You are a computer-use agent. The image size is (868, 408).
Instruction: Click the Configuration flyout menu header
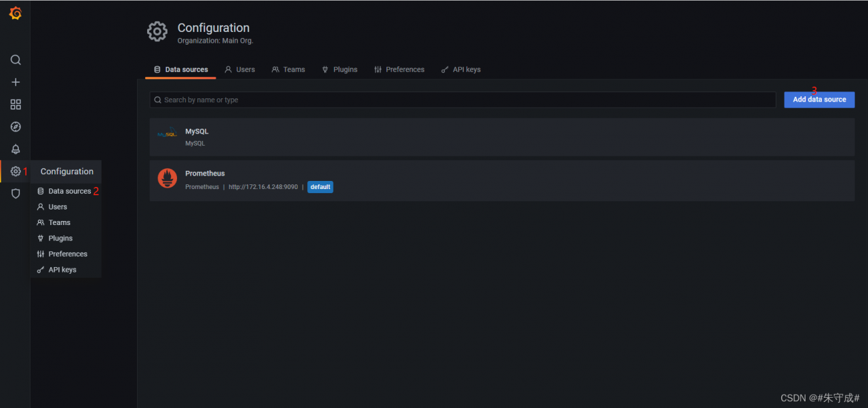coord(66,171)
